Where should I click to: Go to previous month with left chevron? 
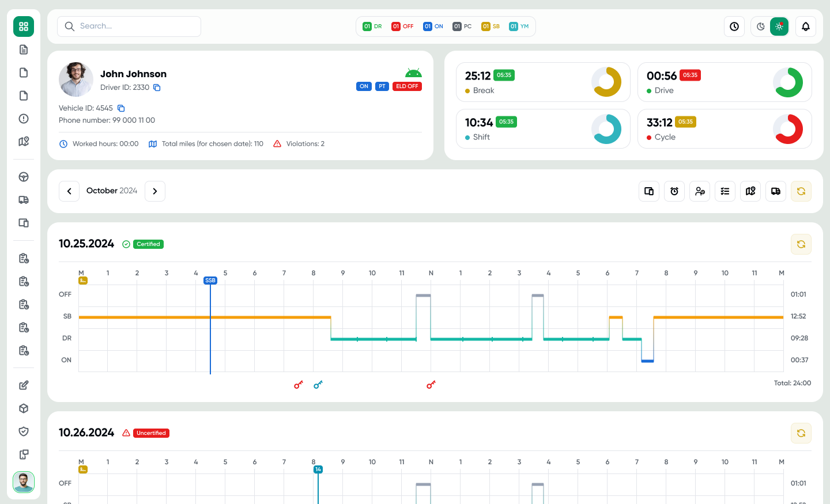tap(69, 191)
